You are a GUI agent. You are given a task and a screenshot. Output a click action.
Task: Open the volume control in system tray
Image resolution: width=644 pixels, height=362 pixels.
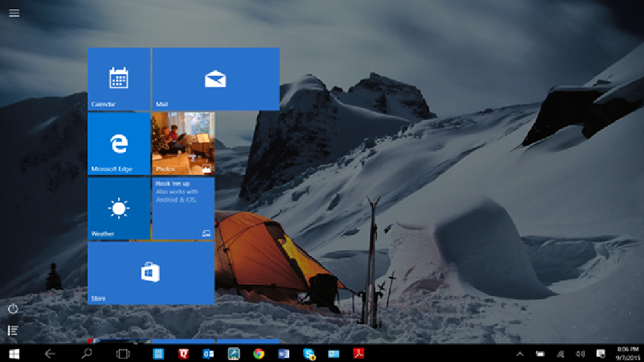[580, 353]
